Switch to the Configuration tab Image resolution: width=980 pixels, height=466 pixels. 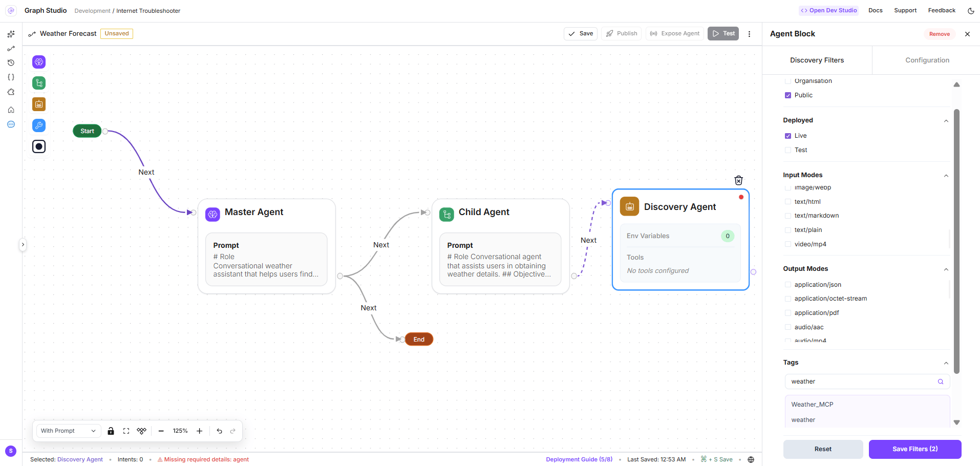(x=927, y=60)
